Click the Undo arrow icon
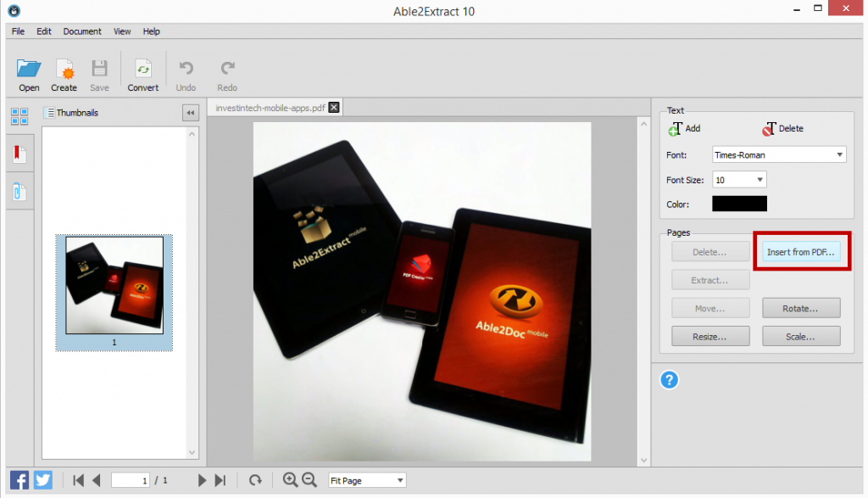The image size is (868, 498). pyautogui.click(x=186, y=69)
